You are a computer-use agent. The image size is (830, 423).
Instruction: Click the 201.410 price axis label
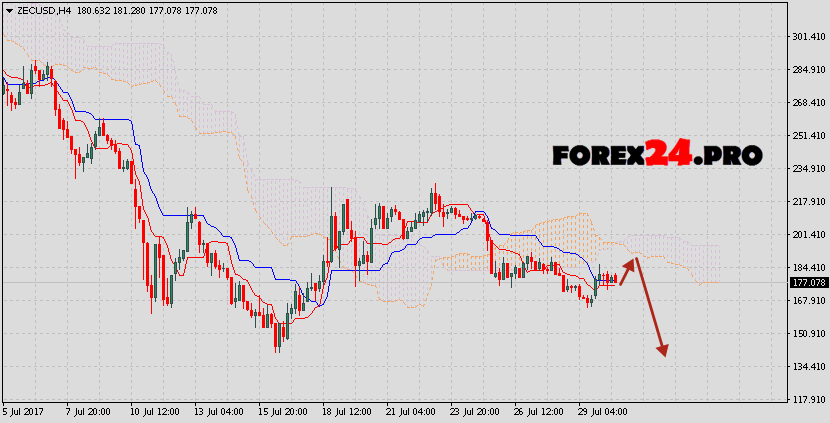click(x=808, y=235)
